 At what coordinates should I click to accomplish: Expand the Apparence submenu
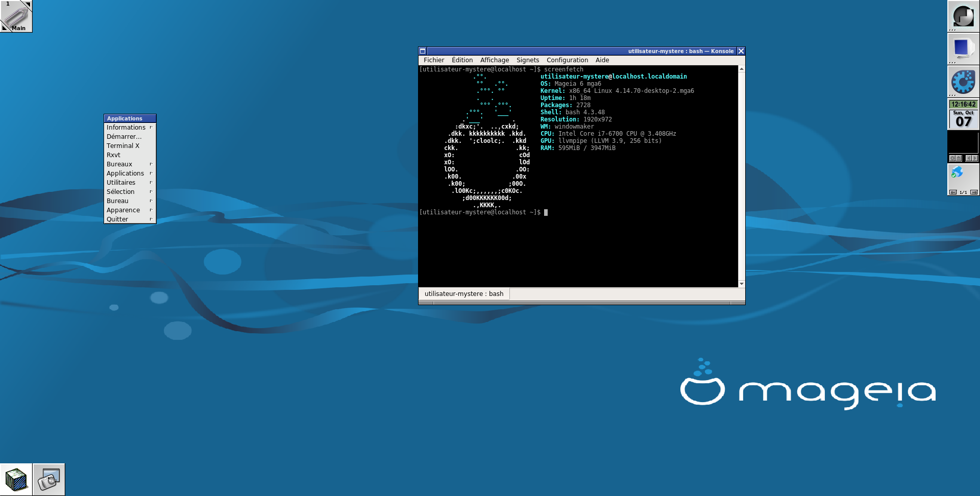click(x=130, y=210)
